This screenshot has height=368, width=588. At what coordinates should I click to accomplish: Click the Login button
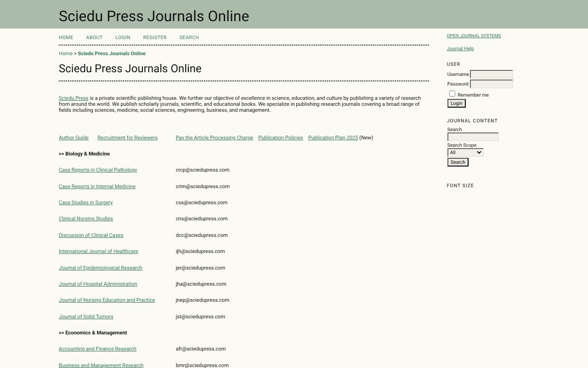pos(456,103)
